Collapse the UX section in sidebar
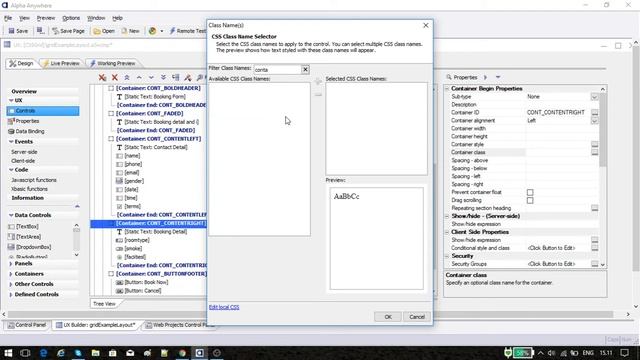Screen dimensions: 640x360 [x=11, y=100]
